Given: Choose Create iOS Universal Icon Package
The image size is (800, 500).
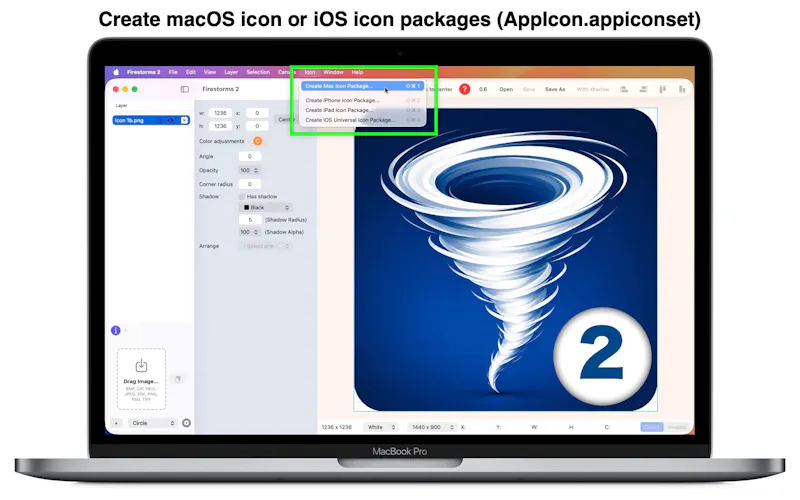Looking at the screenshot, I should pos(362,120).
